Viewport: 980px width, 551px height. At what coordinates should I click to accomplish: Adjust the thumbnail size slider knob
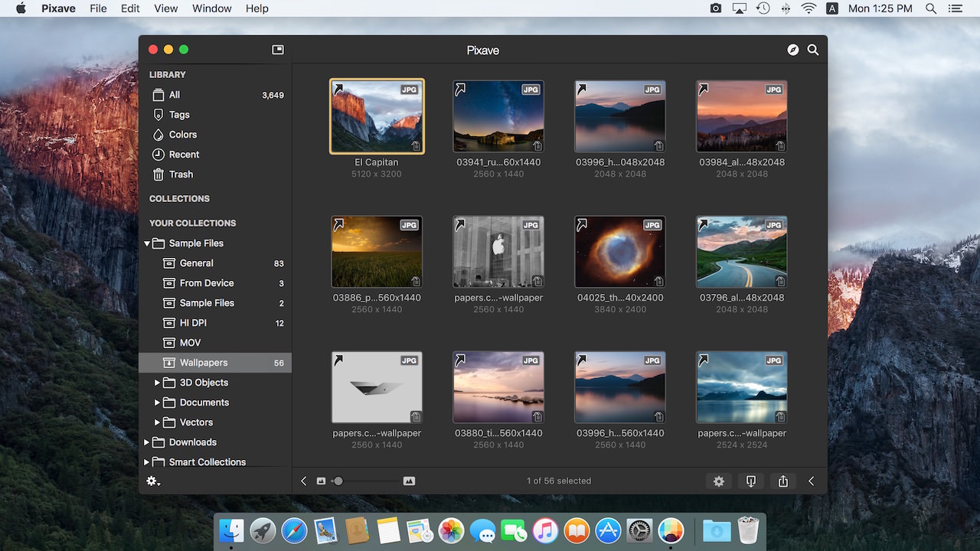pyautogui.click(x=338, y=481)
